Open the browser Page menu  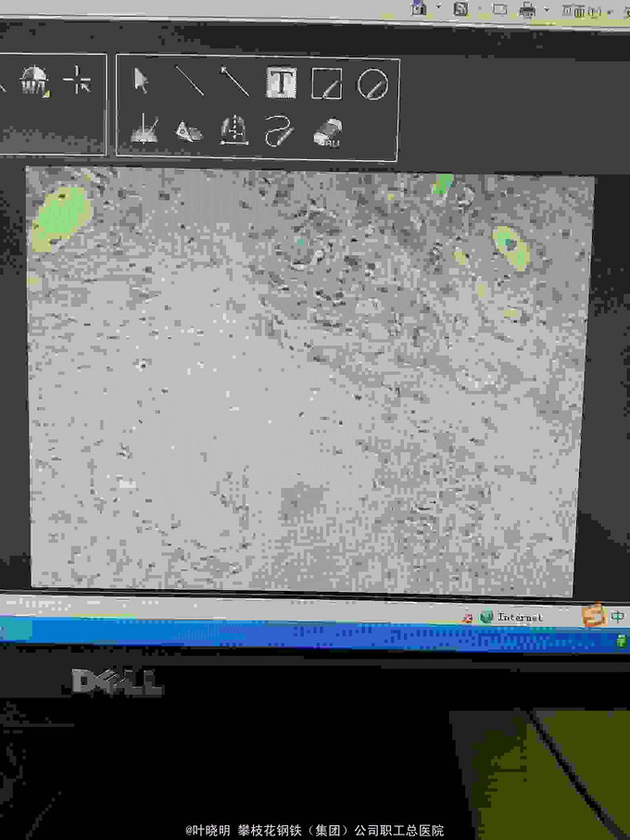[x=582, y=11]
